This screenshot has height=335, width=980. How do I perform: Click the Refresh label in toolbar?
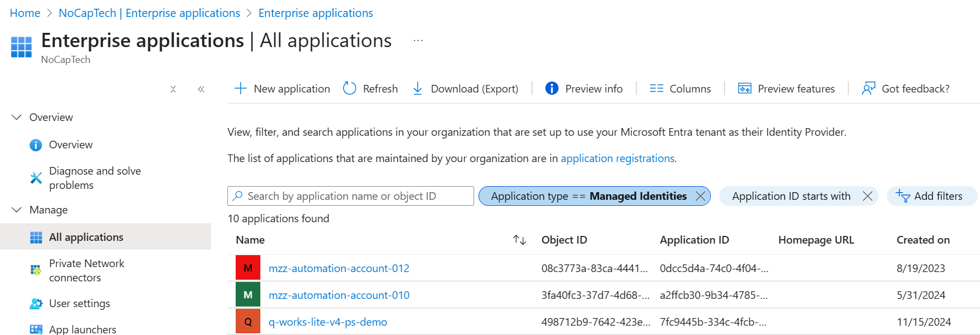click(380, 89)
